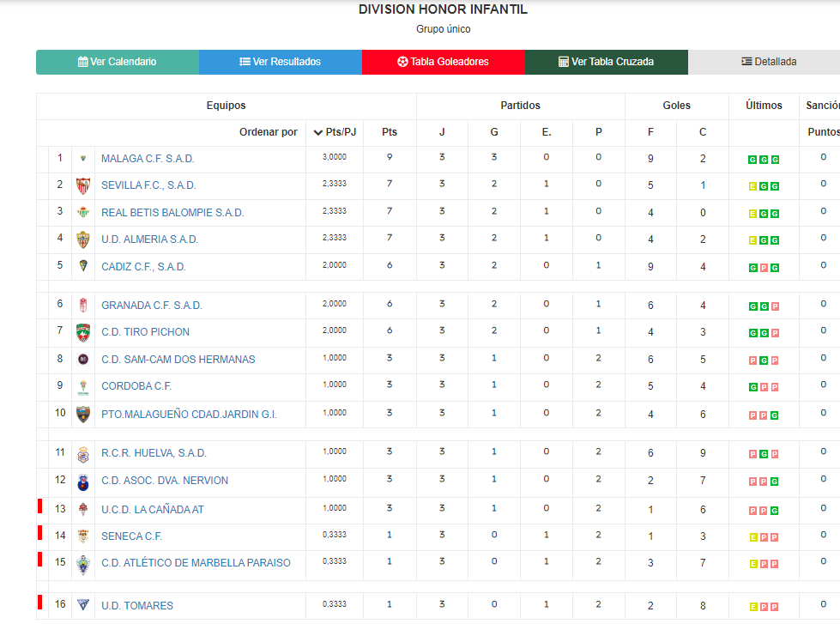Sort the table by the Pts column
Screen dimensions: 840x624
click(390, 132)
